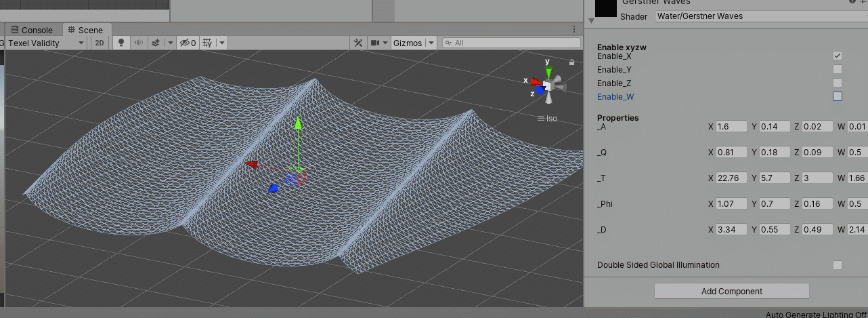Edit the _Q X value field

pyautogui.click(x=731, y=152)
